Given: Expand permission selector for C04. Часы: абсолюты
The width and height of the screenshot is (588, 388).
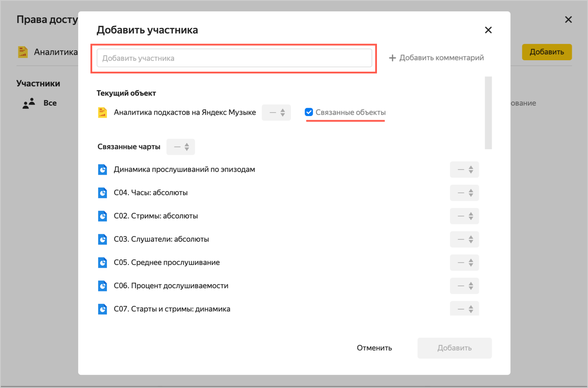Looking at the screenshot, I should 464,193.
